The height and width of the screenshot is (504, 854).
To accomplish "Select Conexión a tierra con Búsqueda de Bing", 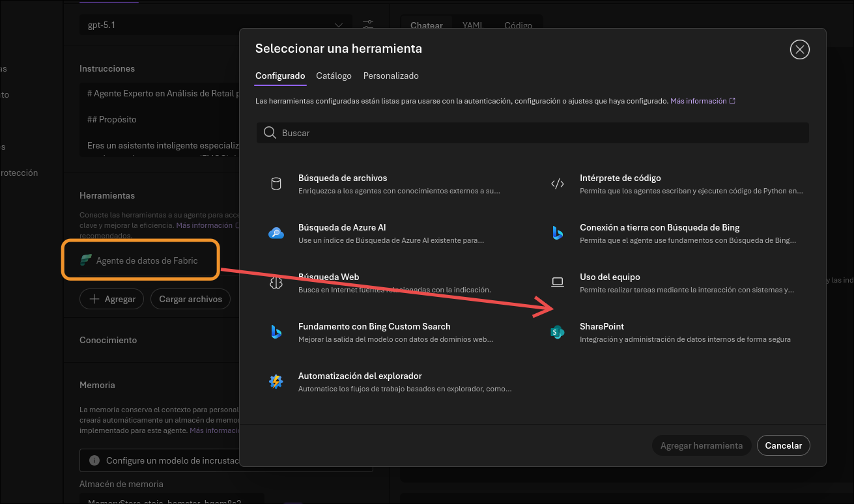I will pos(659,227).
